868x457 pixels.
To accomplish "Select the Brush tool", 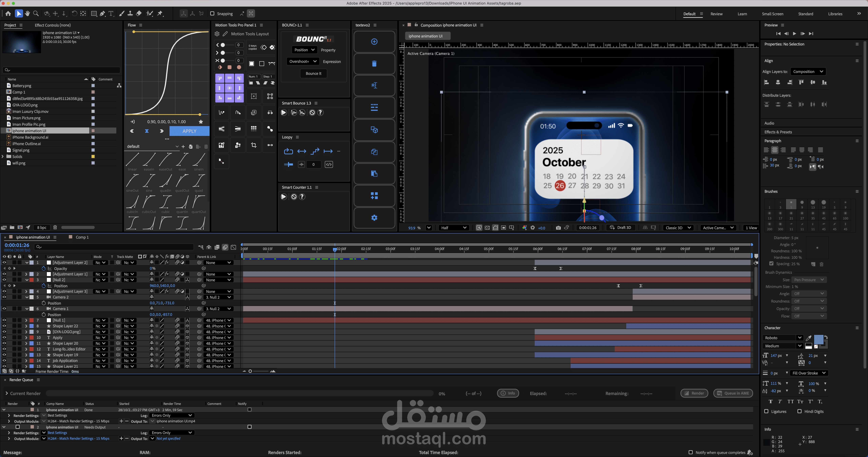I will pyautogui.click(x=122, y=13).
